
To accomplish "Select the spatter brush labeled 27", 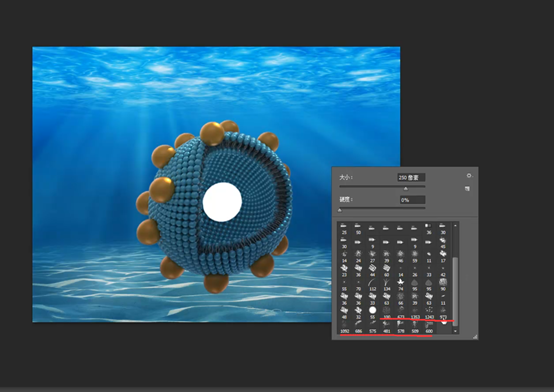I will tap(372, 257).
